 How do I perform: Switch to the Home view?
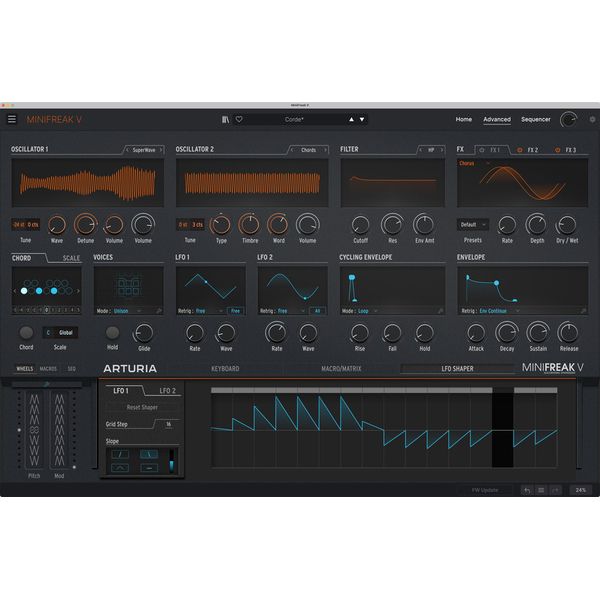463,119
